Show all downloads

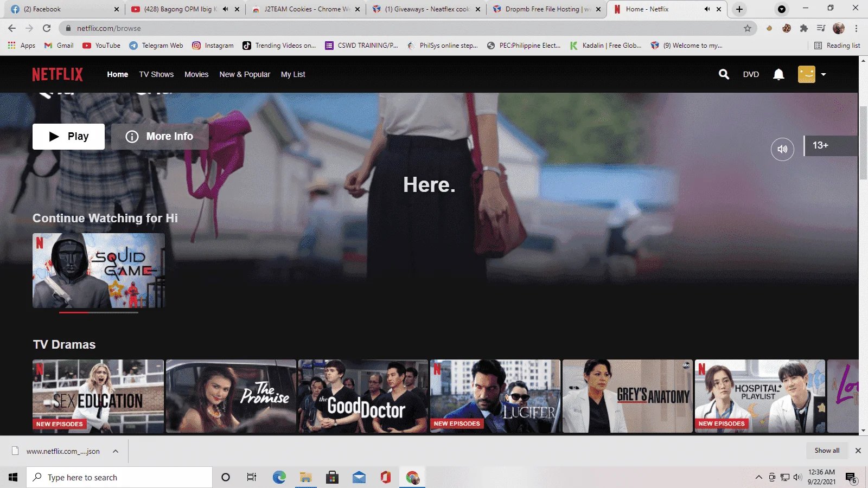coord(827,451)
